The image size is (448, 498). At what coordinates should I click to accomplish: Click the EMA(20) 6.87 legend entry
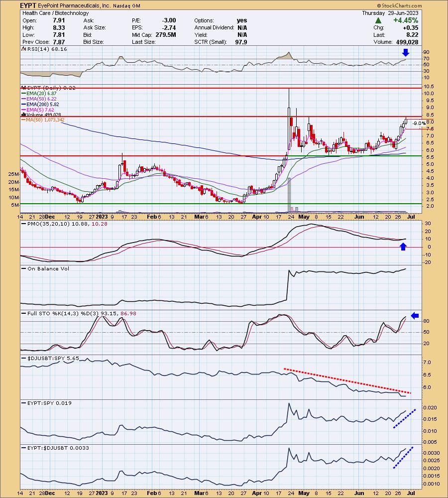coord(41,94)
